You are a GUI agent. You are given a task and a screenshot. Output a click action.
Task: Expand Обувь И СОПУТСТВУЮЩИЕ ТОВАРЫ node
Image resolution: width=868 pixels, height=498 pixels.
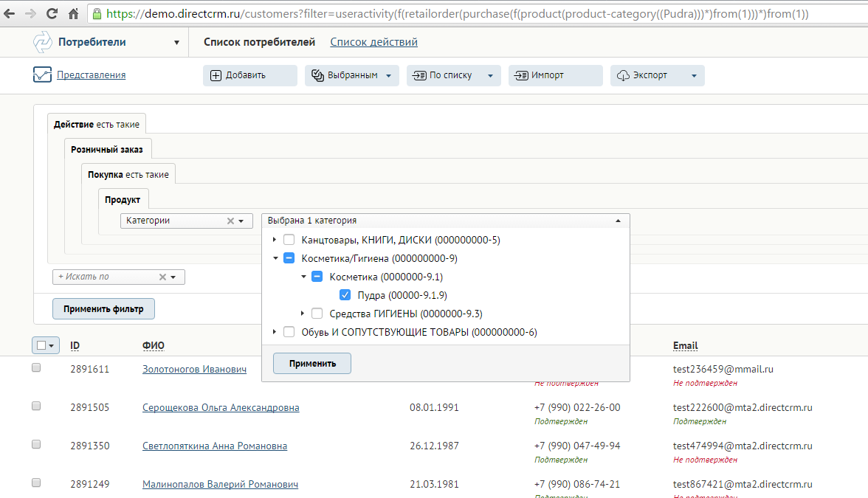[x=275, y=332]
